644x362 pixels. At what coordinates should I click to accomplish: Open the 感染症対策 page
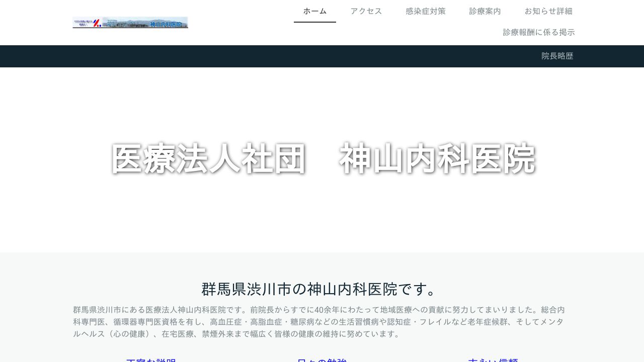[x=426, y=11]
